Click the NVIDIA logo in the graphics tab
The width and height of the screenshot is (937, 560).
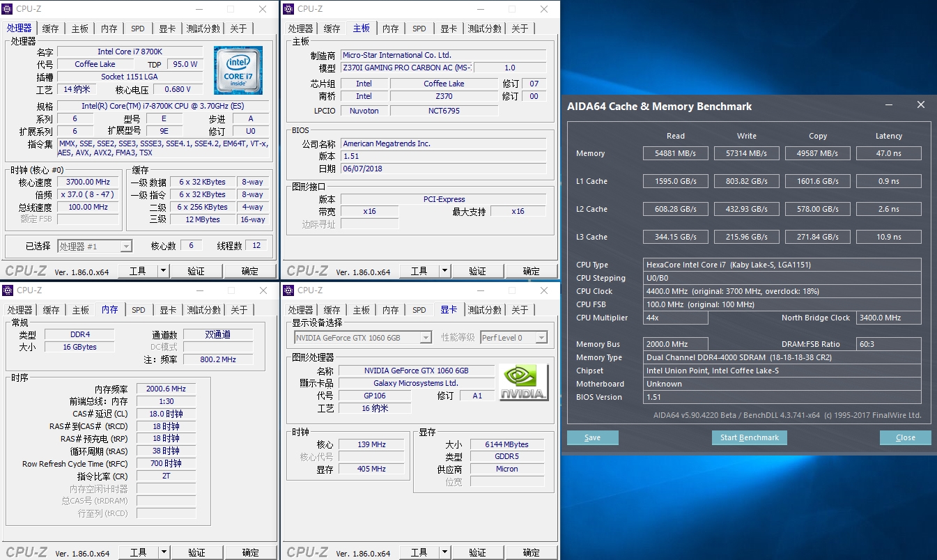523,381
